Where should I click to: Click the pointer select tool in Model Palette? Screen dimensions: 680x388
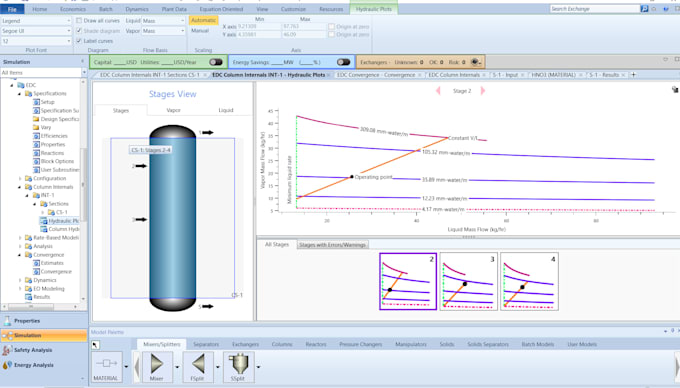[x=95, y=345]
